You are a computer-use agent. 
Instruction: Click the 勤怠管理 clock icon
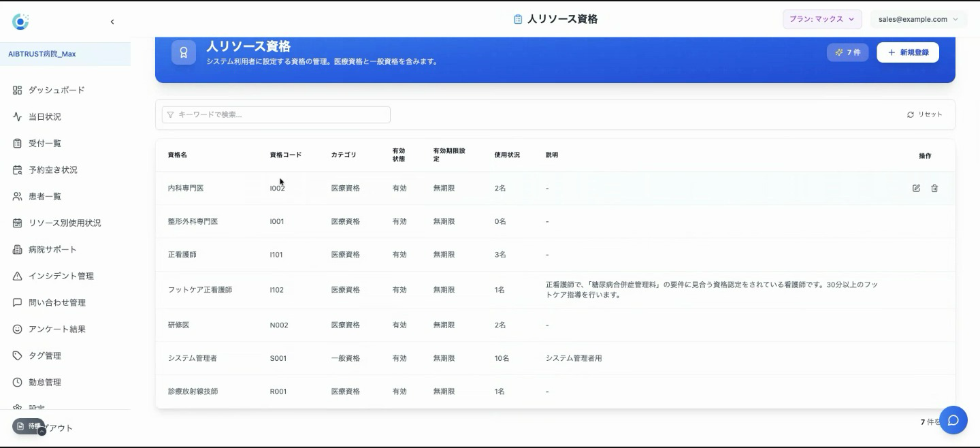tap(18, 382)
